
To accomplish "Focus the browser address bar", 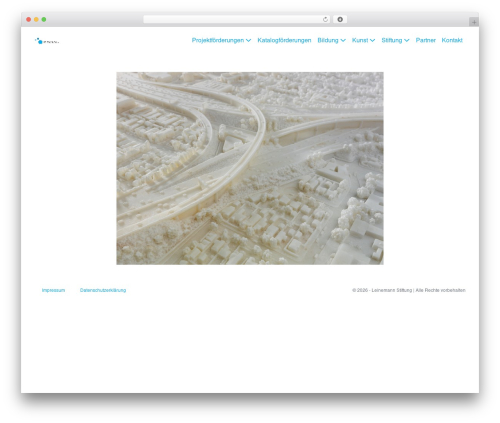I will (236, 19).
